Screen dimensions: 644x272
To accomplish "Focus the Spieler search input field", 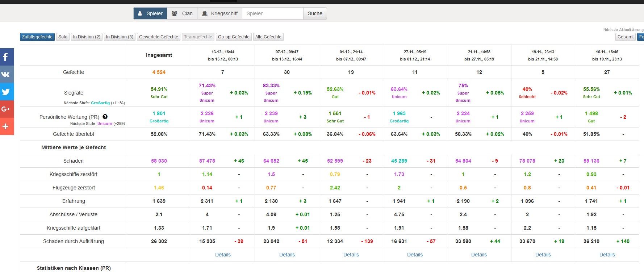I will [273, 13].
